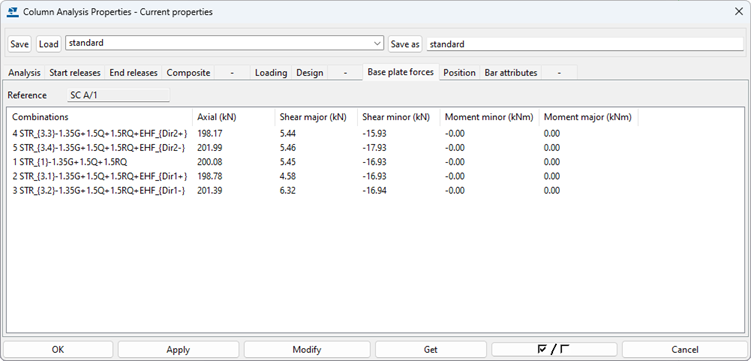Switch to the Design tab

[x=309, y=73]
